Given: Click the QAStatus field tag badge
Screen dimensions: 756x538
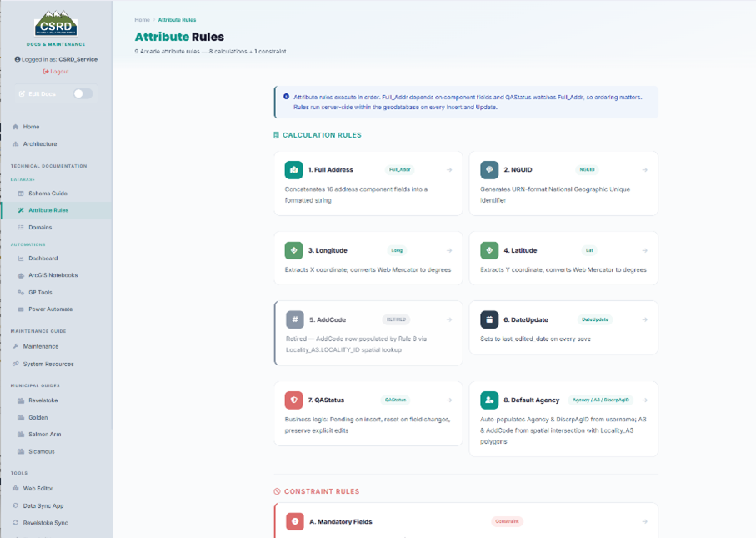Looking at the screenshot, I should tap(395, 400).
